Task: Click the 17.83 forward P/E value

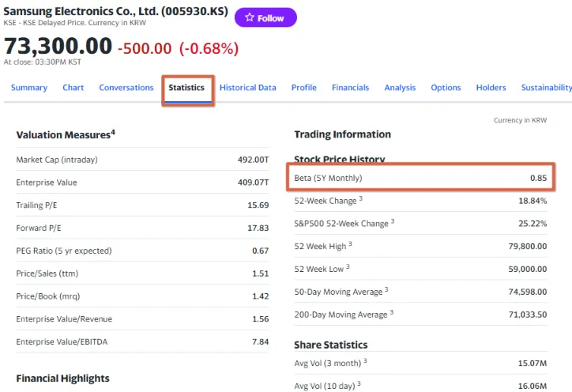Action: click(x=258, y=228)
